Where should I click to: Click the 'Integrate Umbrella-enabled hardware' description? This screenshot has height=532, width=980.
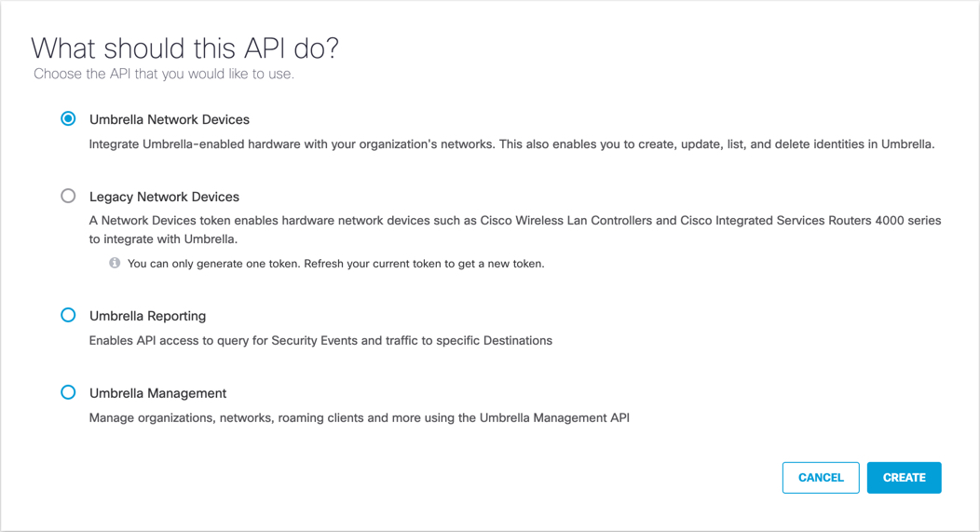[x=511, y=144]
